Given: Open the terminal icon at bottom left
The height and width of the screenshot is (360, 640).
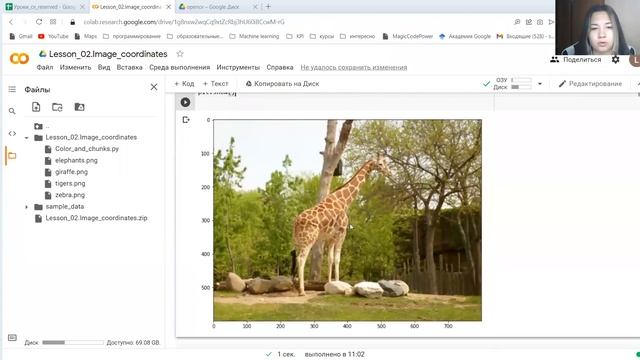Looking at the screenshot, I should coord(12,338).
